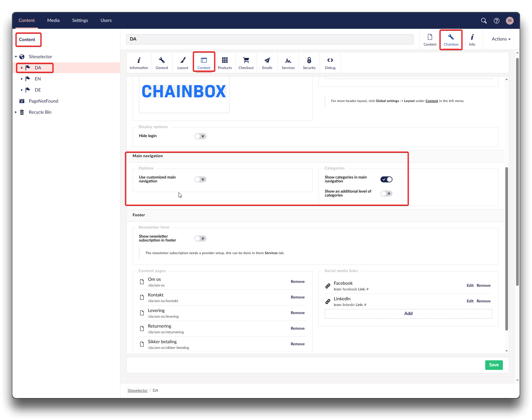This screenshot has width=532, height=420.
Task: Disable Show categories in main navigation
Action: 386,179
